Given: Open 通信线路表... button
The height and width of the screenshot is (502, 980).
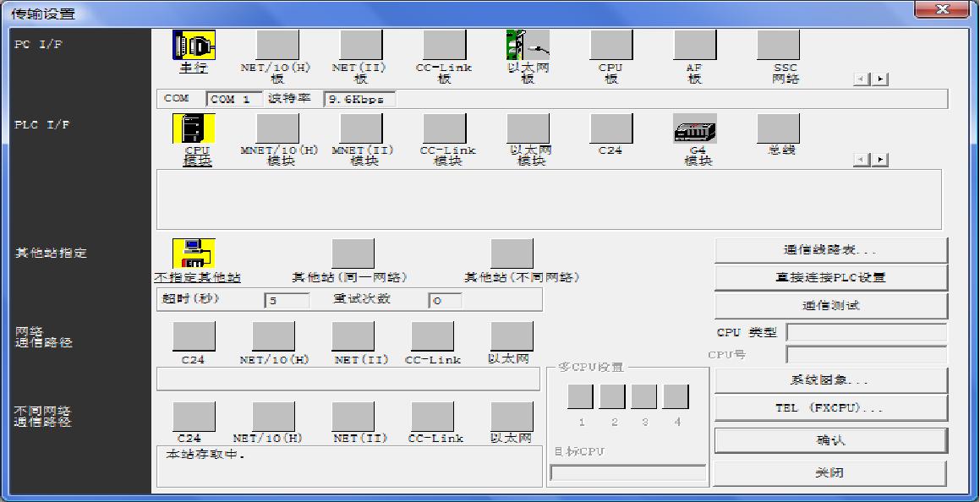Looking at the screenshot, I should pos(830,251).
